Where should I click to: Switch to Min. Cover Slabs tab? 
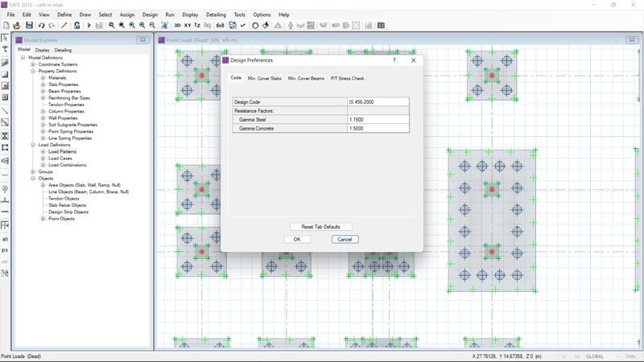point(265,78)
